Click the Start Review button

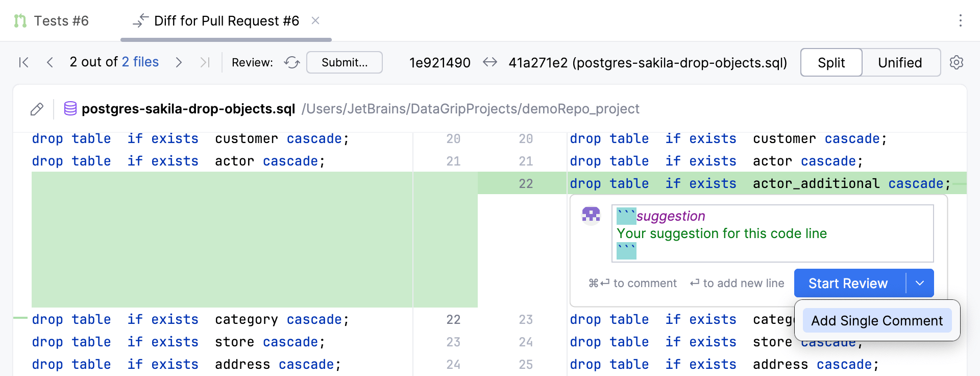pyautogui.click(x=848, y=283)
